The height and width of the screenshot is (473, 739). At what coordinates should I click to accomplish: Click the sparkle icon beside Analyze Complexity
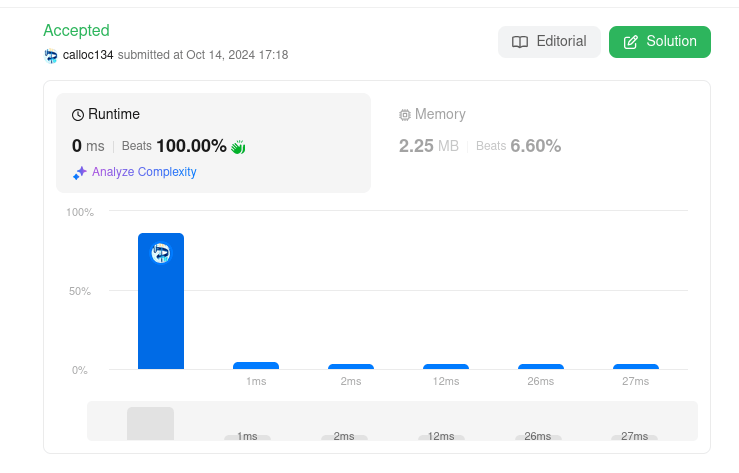click(80, 172)
